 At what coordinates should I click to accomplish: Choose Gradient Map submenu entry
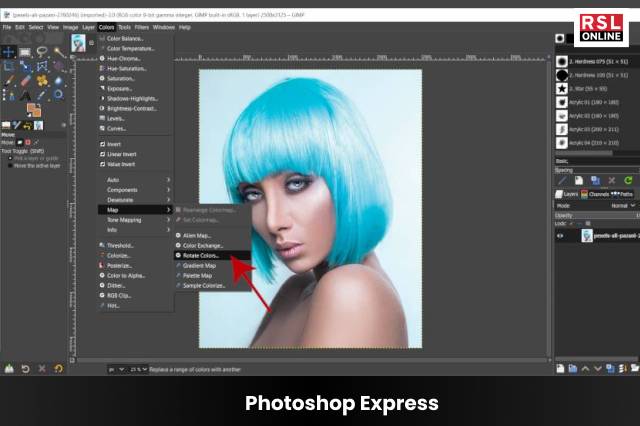click(x=212, y=266)
